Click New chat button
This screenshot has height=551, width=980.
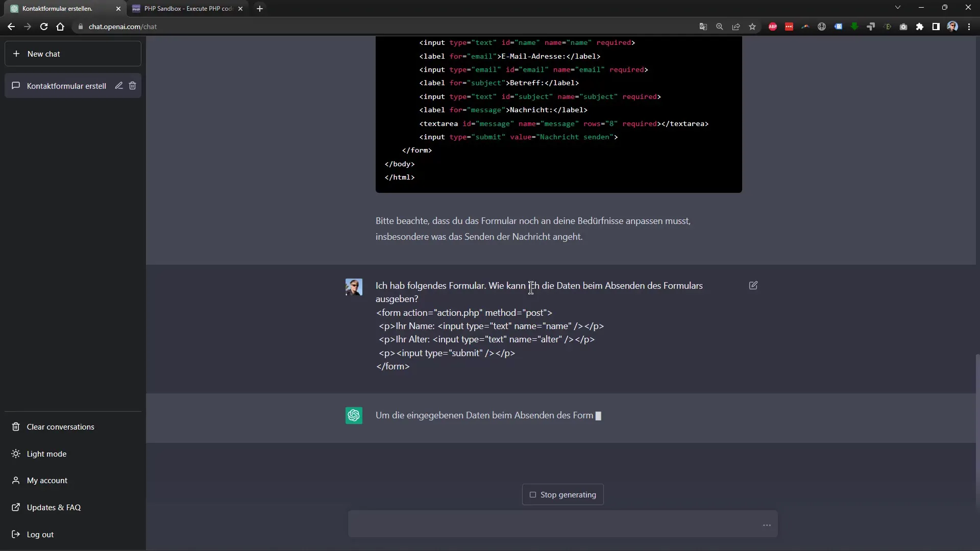(x=72, y=54)
